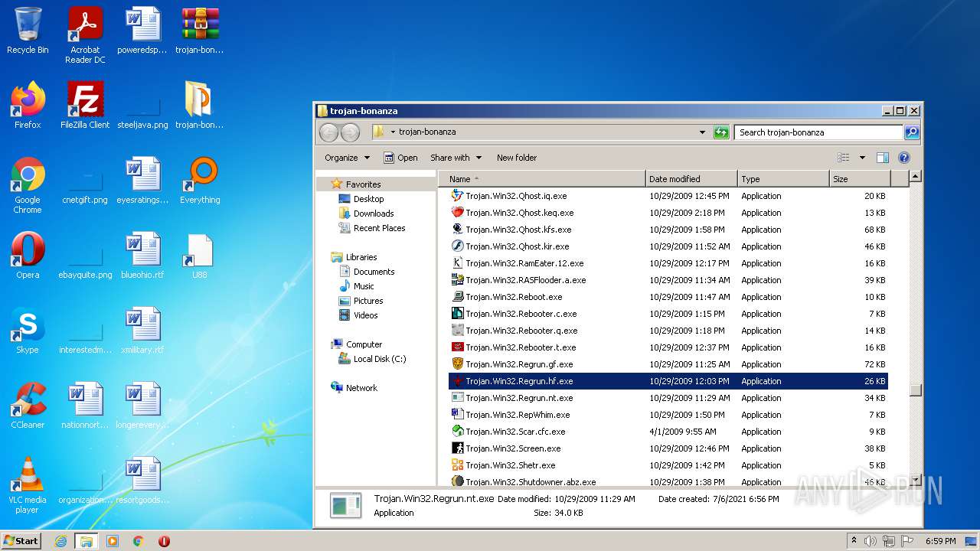Select Trojan.Win32.Qhost.iq.exe file
The height and width of the screenshot is (551, 980).
[668, 196]
